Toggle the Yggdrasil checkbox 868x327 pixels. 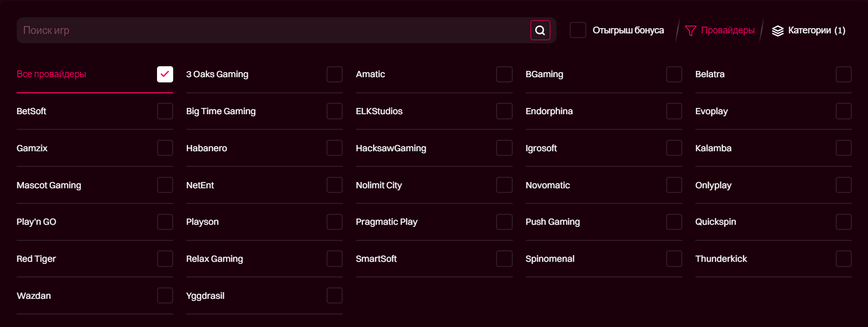pos(334,296)
